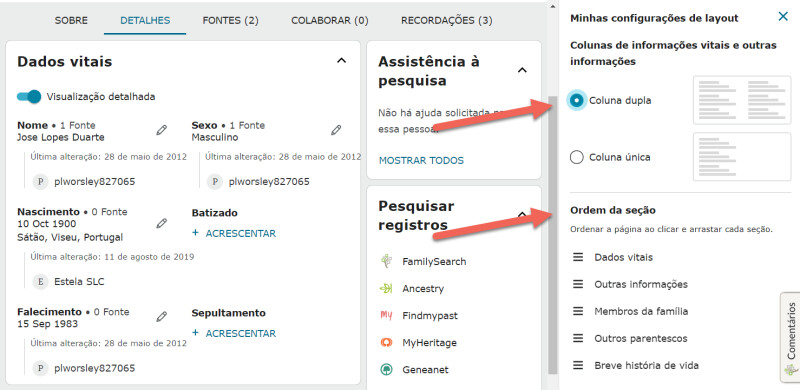This screenshot has height=390, width=800.
Task: Open the Comentários feedback tab
Action: point(790,337)
